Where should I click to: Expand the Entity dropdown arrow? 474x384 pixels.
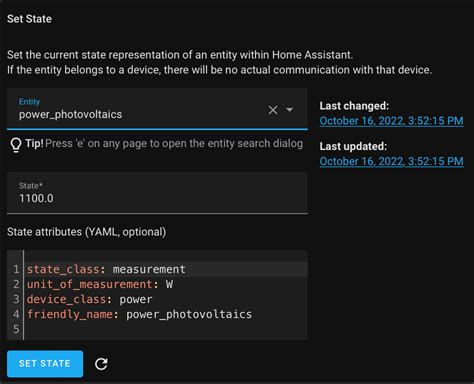(289, 110)
